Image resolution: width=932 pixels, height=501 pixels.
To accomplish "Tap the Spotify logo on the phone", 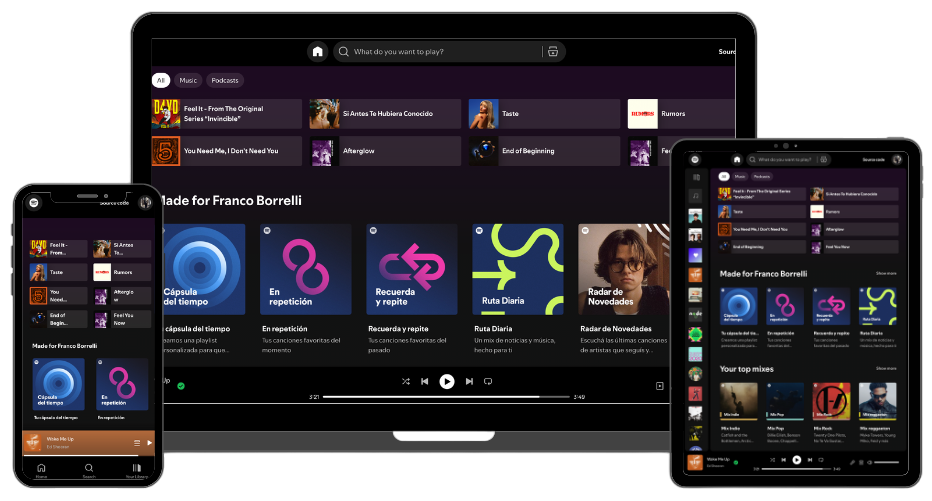I will pyautogui.click(x=34, y=203).
